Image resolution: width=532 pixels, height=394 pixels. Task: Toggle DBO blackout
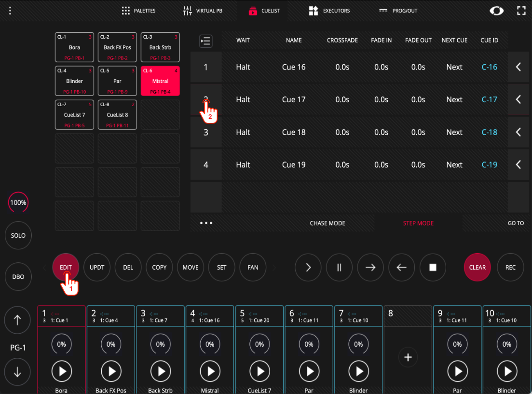pos(18,277)
